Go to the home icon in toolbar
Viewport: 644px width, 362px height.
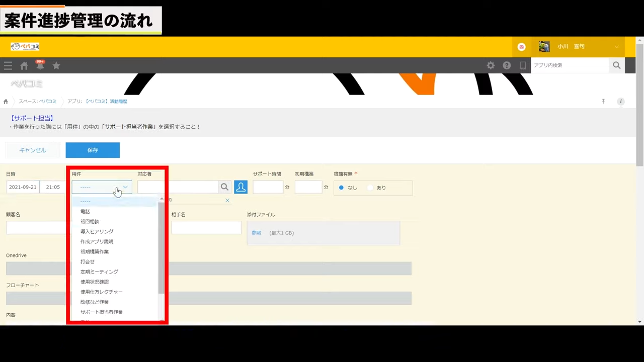tap(24, 66)
